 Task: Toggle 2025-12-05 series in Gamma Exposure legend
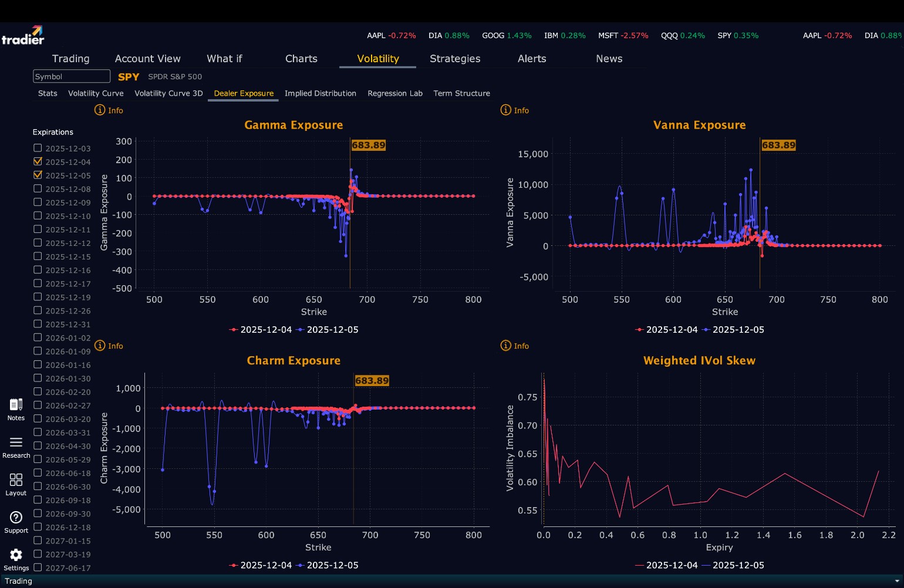click(328, 330)
